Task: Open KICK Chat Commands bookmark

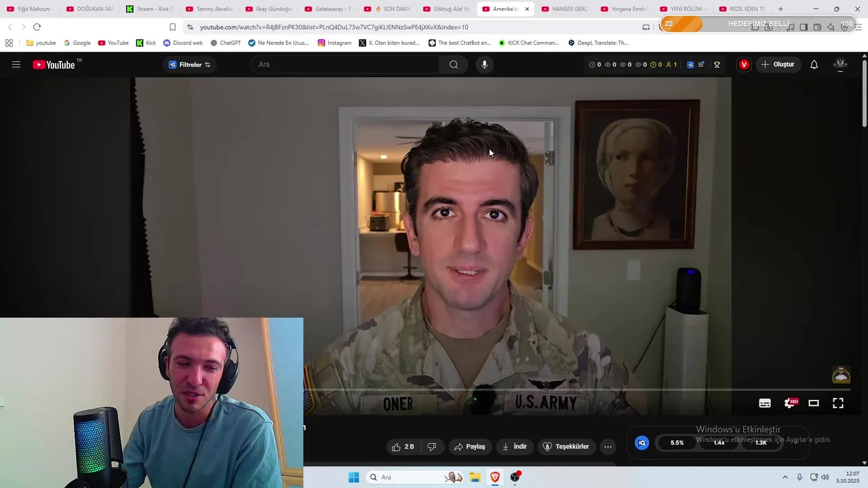Action: tap(528, 43)
